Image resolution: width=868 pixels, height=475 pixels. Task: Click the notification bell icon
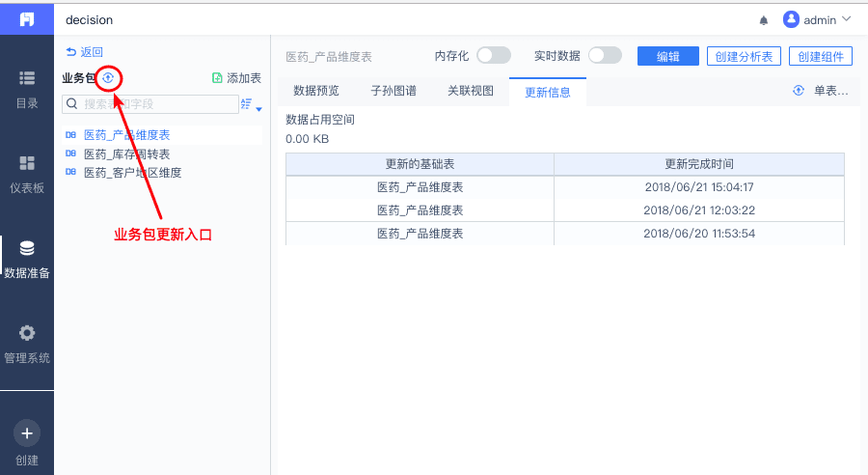click(x=764, y=19)
